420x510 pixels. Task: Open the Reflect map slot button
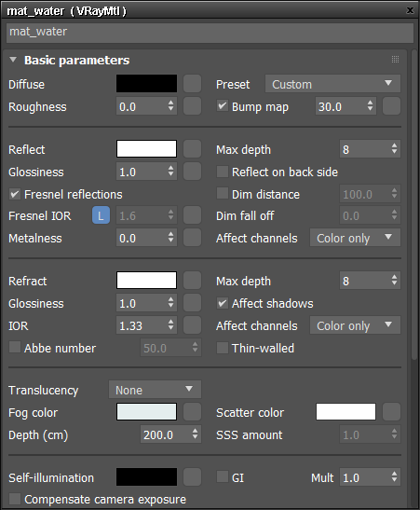click(192, 149)
